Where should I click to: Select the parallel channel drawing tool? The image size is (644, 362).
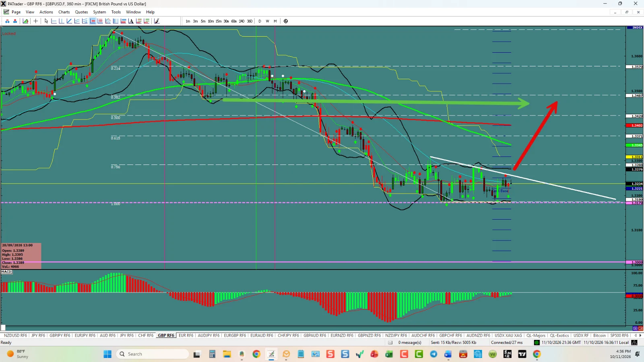pos(108,21)
